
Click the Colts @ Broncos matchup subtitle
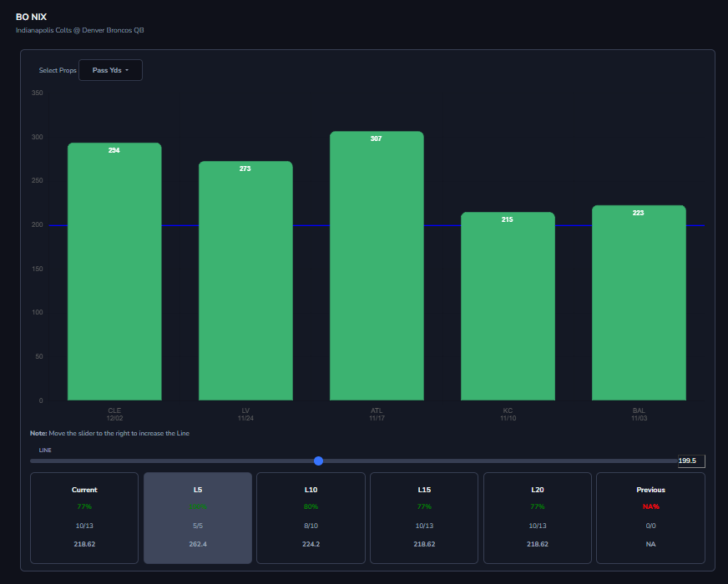(80, 30)
